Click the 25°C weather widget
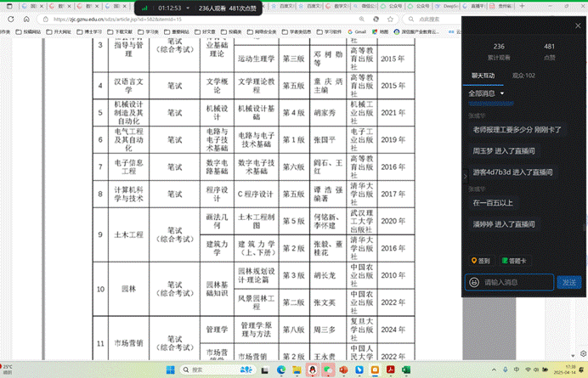Viewport: 588px width, 378px height. [7, 370]
